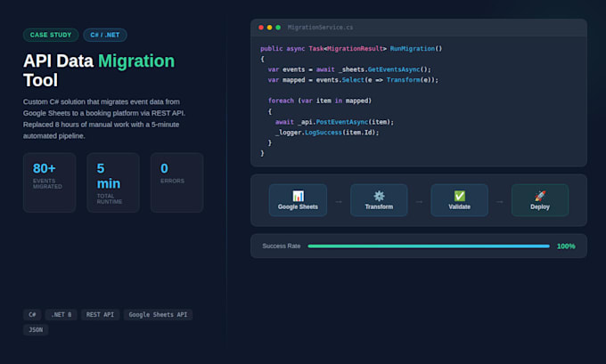Click LogSuccess in the code
The image size is (606, 364).
tap(323, 133)
